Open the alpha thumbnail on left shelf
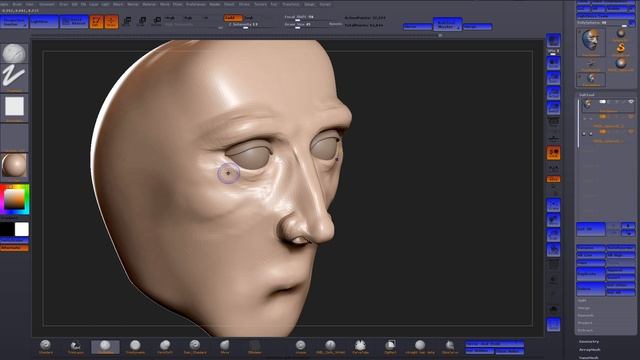 tap(14, 108)
